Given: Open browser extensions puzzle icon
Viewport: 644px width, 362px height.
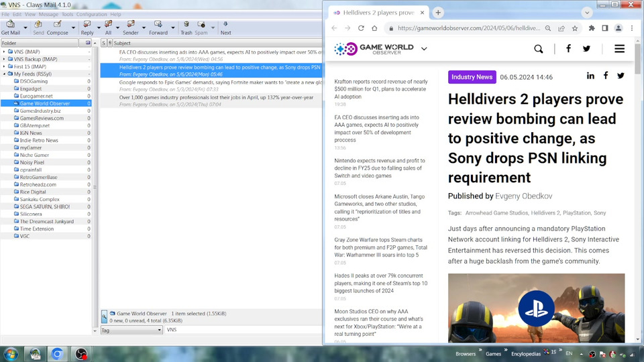Looking at the screenshot, I should tap(592, 28).
